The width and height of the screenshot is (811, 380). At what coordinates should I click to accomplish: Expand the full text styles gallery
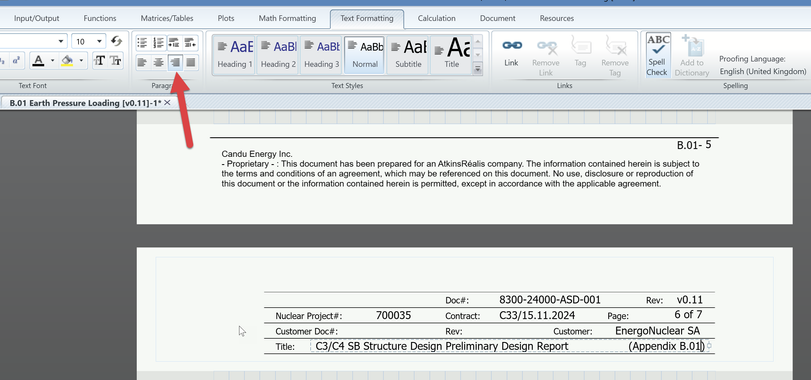(x=478, y=68)
